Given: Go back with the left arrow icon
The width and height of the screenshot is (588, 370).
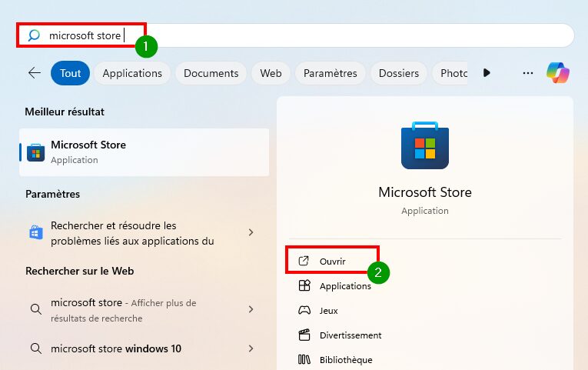Looking at the screenshot, I should point(35,73).
